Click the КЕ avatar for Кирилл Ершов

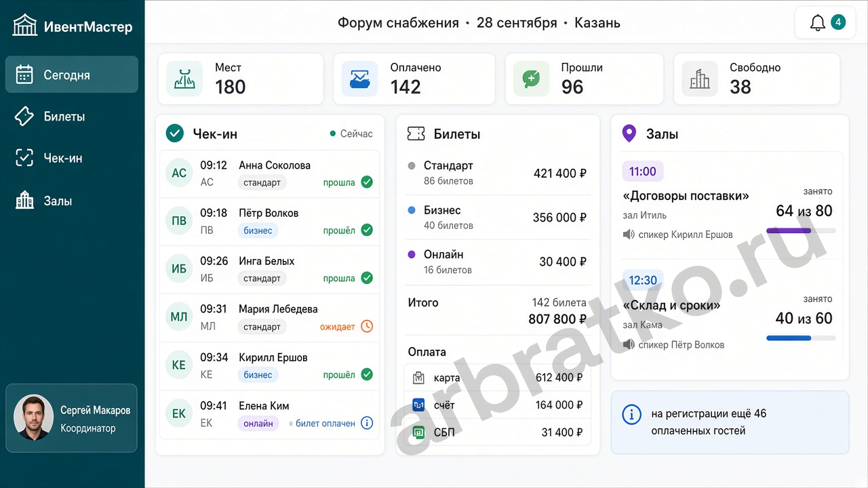pyautogui.click(x=179, y=365)
